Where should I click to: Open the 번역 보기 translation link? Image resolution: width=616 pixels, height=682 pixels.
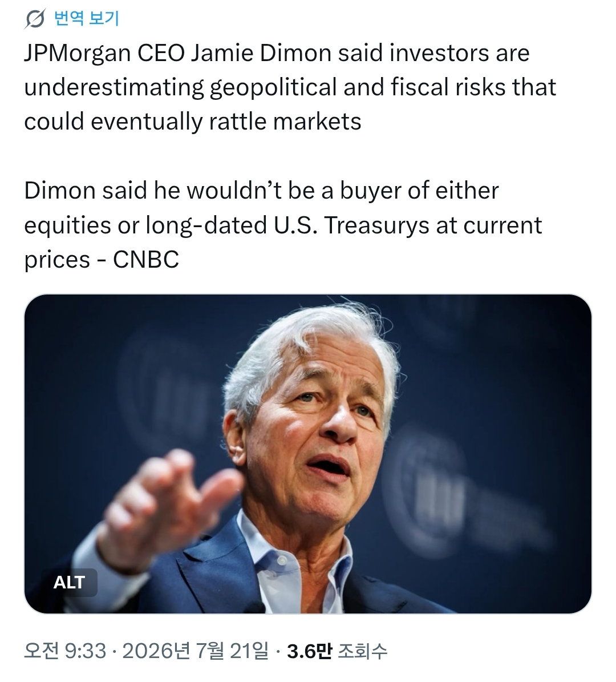pyautogui.click(x=87, y=18)
